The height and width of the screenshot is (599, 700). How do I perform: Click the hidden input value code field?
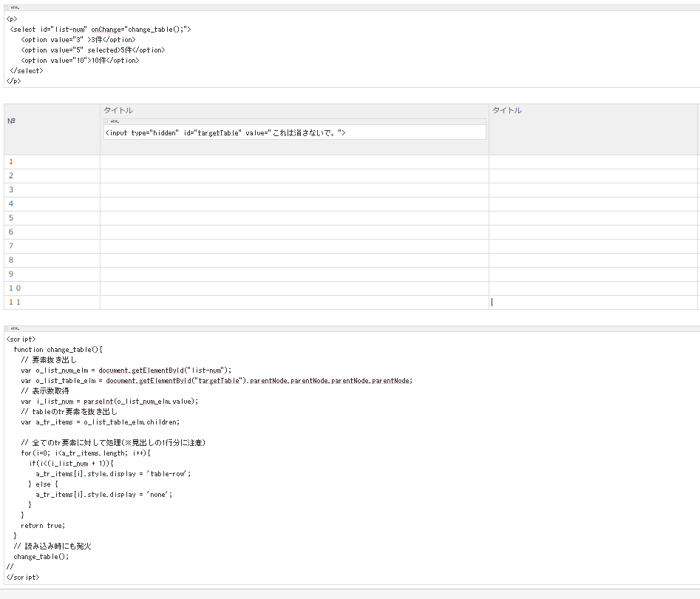coord(296,131)
